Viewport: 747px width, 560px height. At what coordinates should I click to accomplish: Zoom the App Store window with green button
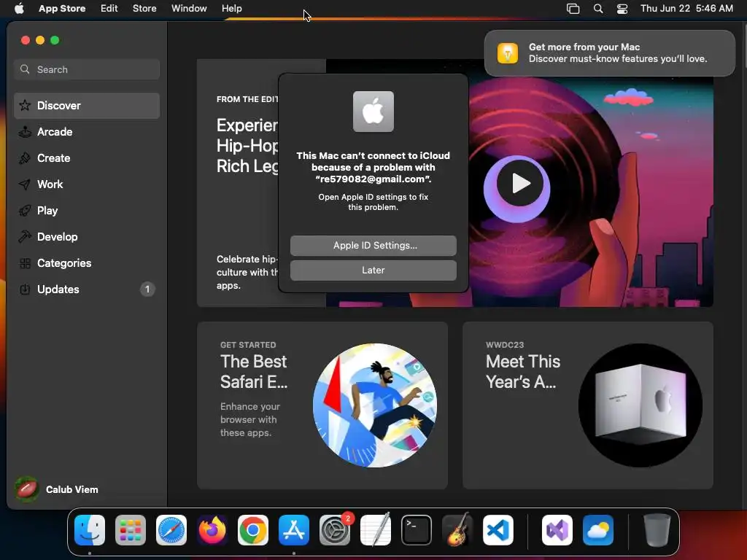pyautogui.click(x=55, y=41)
